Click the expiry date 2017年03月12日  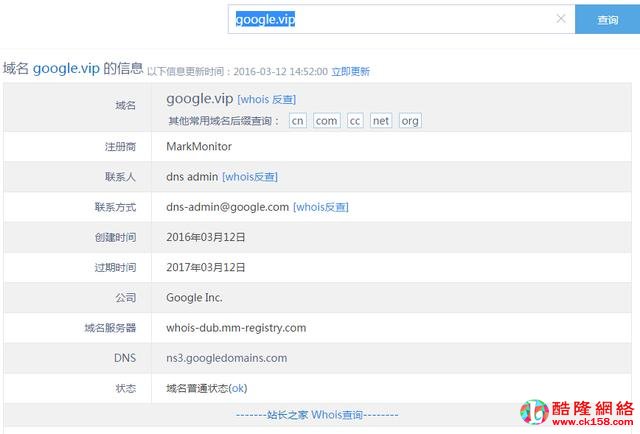[x=206, y=267]
